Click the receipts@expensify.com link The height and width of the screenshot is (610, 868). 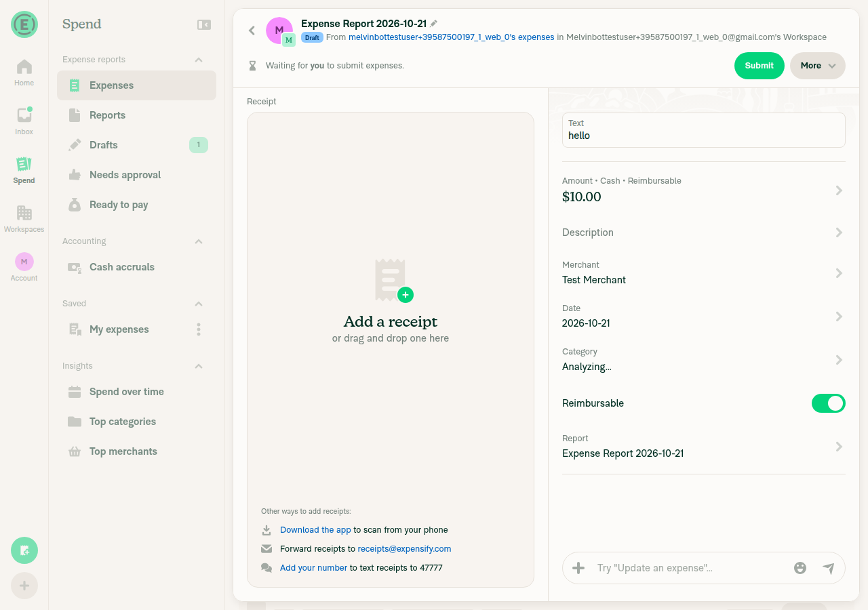click(x=404, y=549)
